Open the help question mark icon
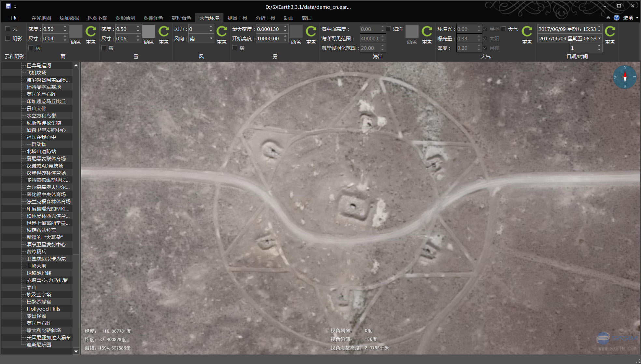641x364 pixels. point(617,18)
